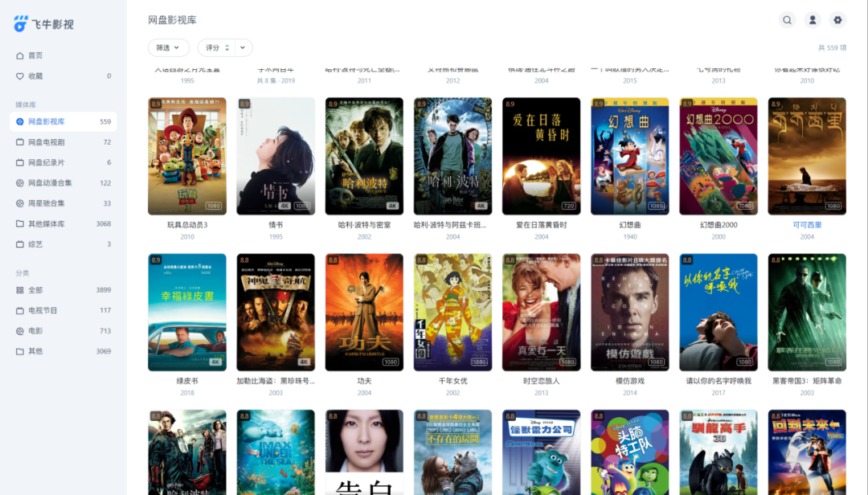Open 时空恋旅人 title link
Viewport: 868px width, 495px height.
542,381
